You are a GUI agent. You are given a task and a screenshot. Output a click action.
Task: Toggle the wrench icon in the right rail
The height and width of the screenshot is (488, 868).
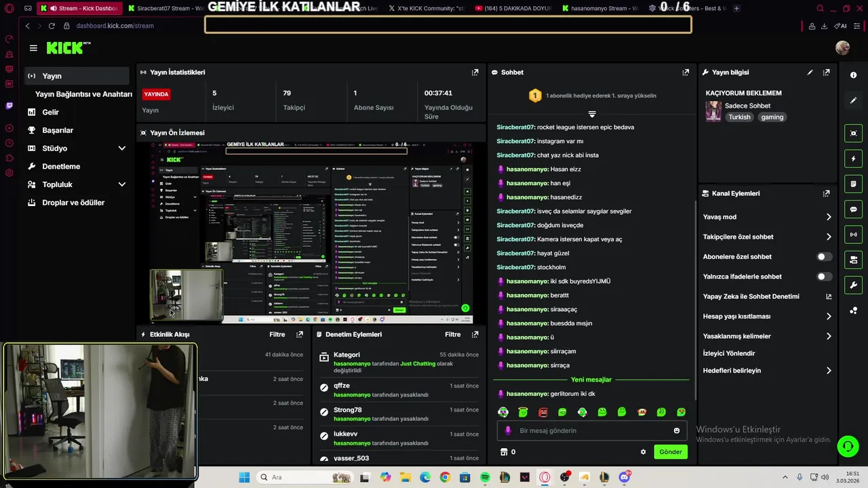tap(853, 285)
